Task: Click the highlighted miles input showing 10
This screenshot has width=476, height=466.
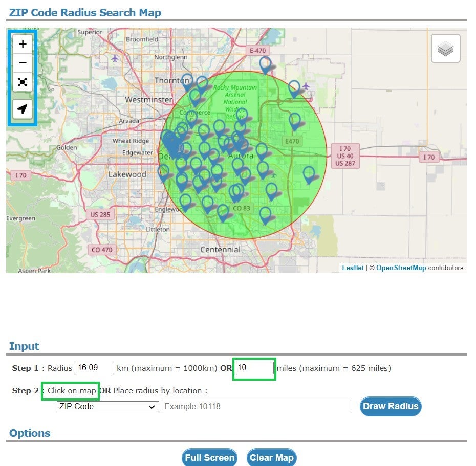Action: tap(254, 368)
